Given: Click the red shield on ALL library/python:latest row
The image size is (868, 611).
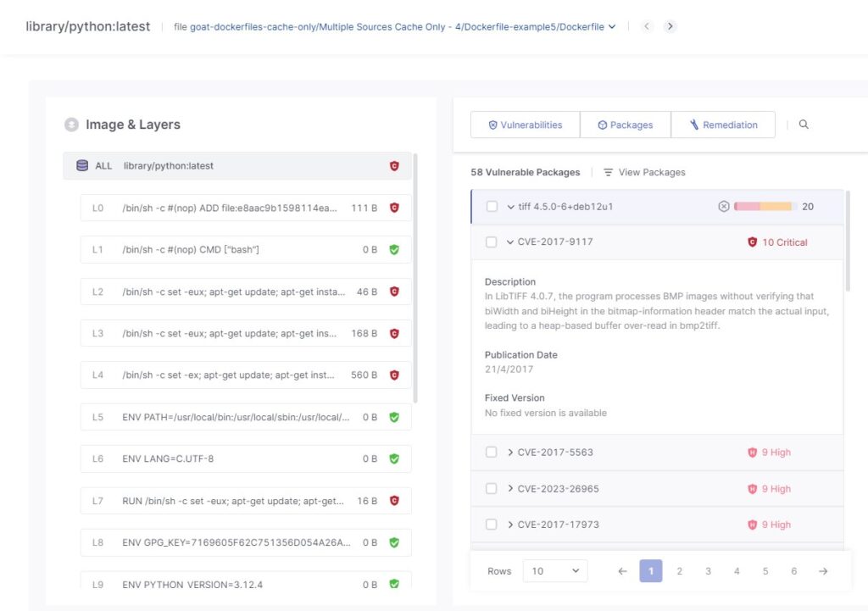Looking at the screenshot, I should point(393,166).
